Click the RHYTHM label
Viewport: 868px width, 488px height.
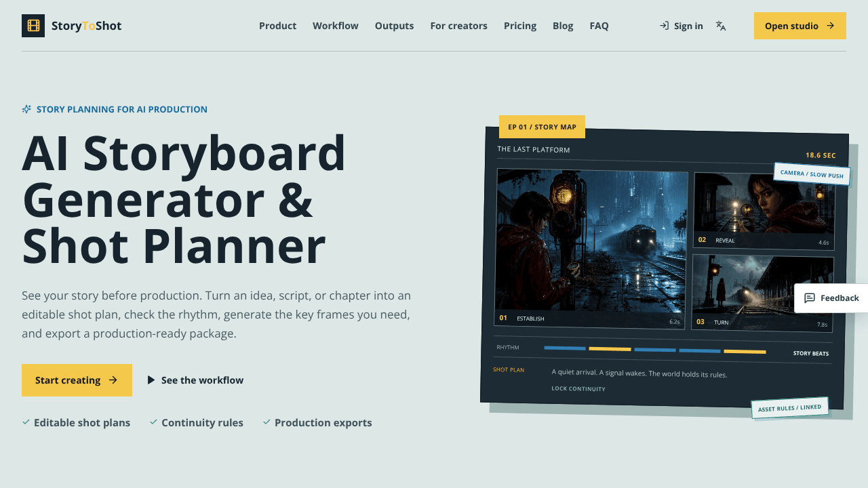coord(508,347)
